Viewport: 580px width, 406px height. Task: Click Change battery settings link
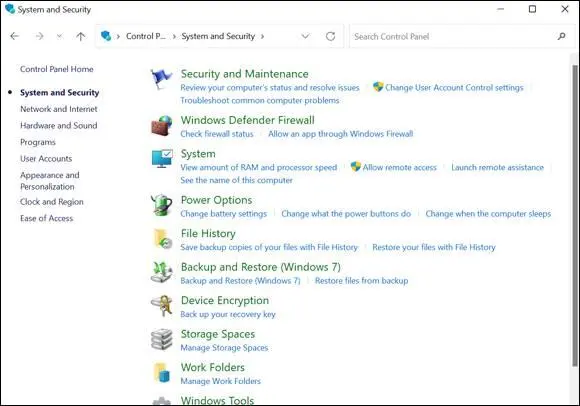223,214
